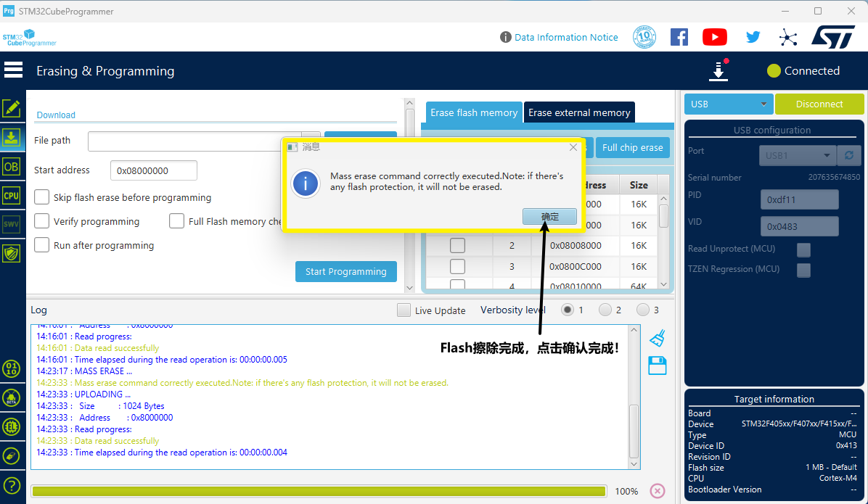The image size is (868, 504).
Task: Expand the USB1 port dropdown
Action: (x=798, y=155)
